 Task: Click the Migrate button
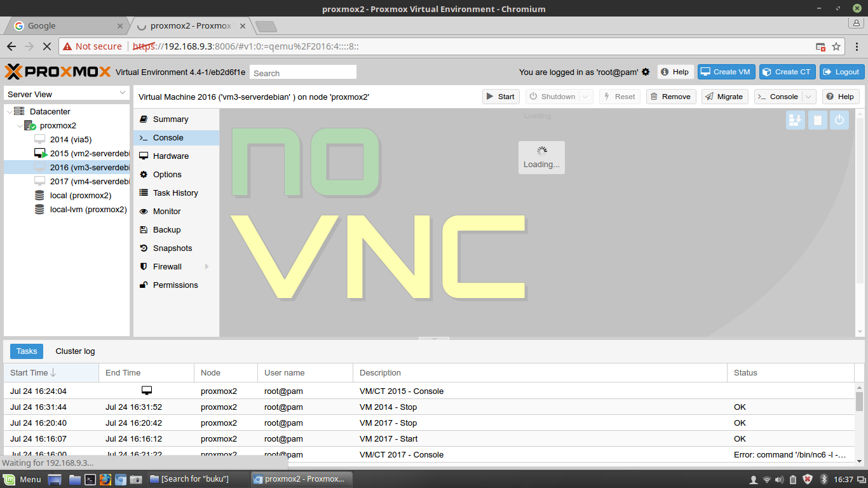coord(725,97)
